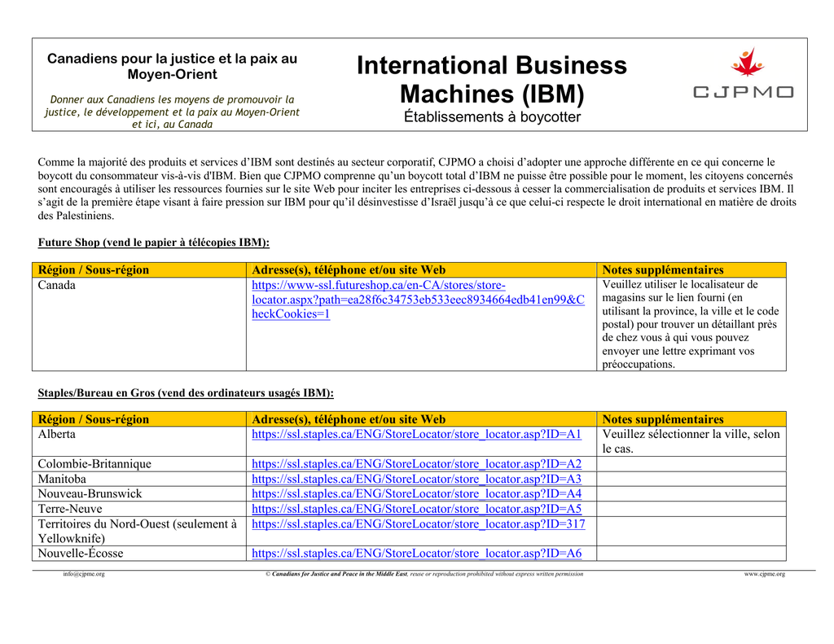Click the Notes supplémentaires header in Future Shop table
The height and width of the screenshot is (644, 834).
pos(663,269)
